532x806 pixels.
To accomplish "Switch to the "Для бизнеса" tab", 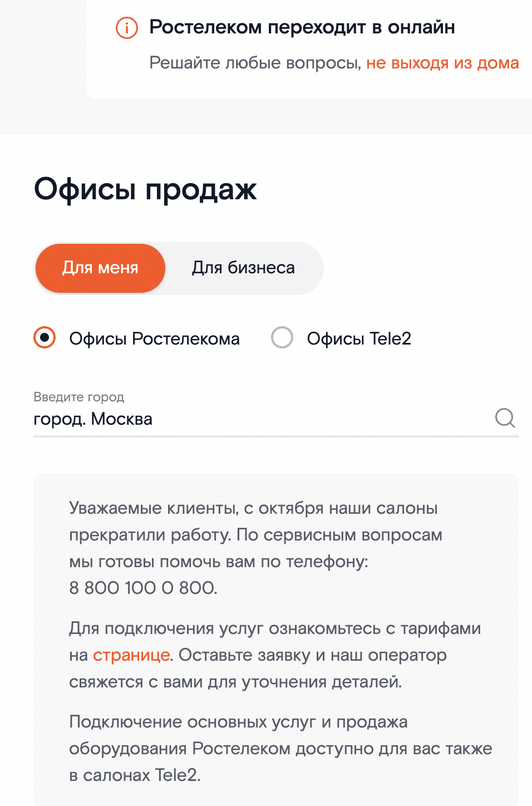I will coord(243,268).
